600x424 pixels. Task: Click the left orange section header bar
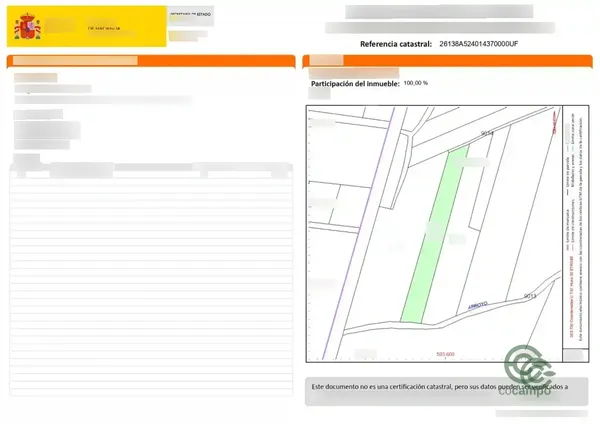click(x=151, y=61)
